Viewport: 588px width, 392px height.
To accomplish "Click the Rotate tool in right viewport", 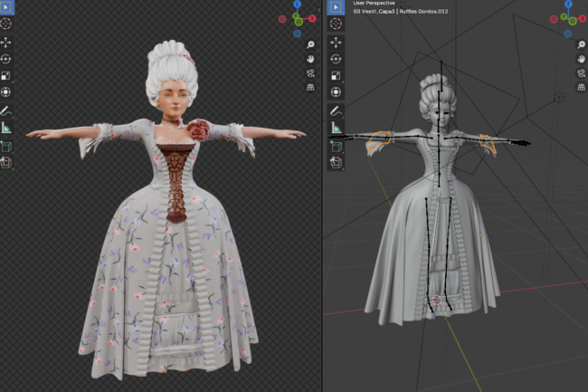I will [336, 58].
